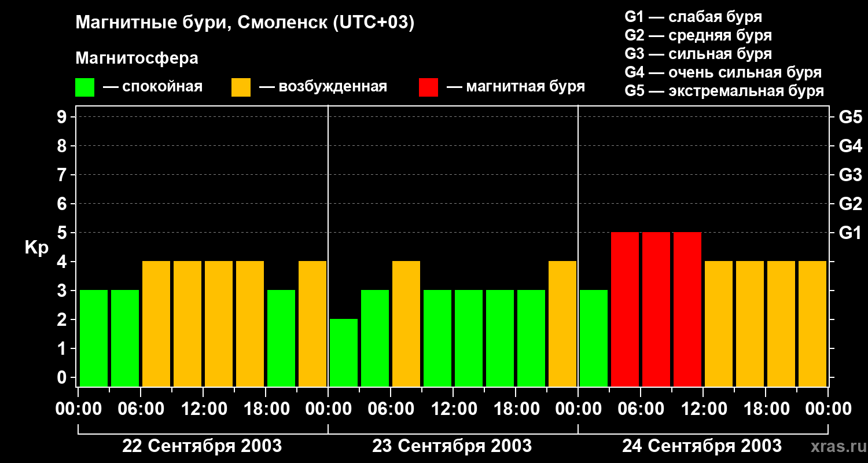Viewport: 868px width, 463px height.
Task: Click the G5 storm level label on axis
Action: [x=850, y=117]
